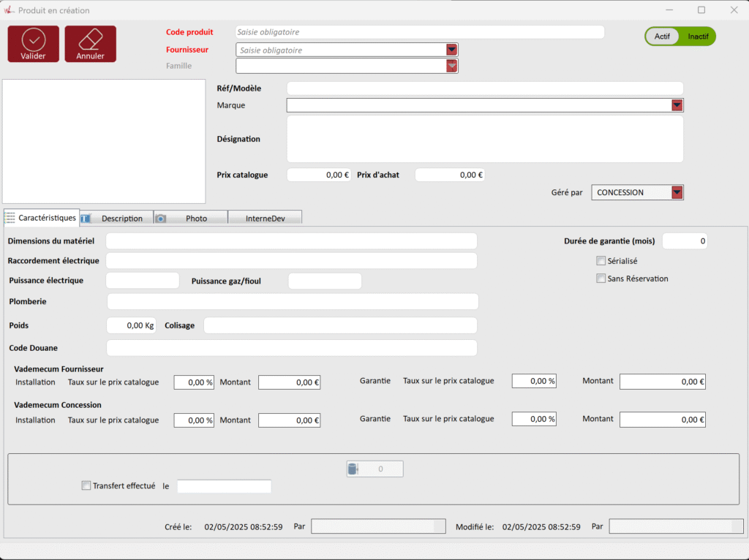Expand the Famille dropdown arrow

(452, 66)
